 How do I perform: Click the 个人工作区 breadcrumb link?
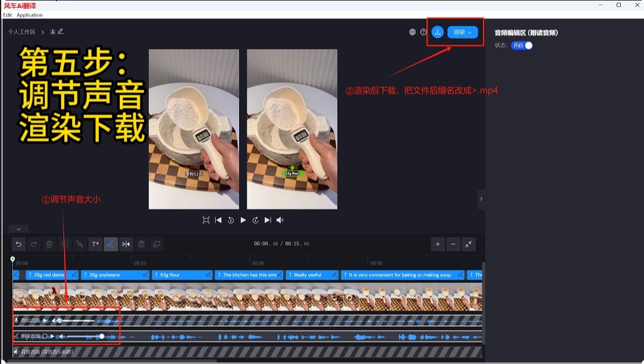(x=22, y=32)
